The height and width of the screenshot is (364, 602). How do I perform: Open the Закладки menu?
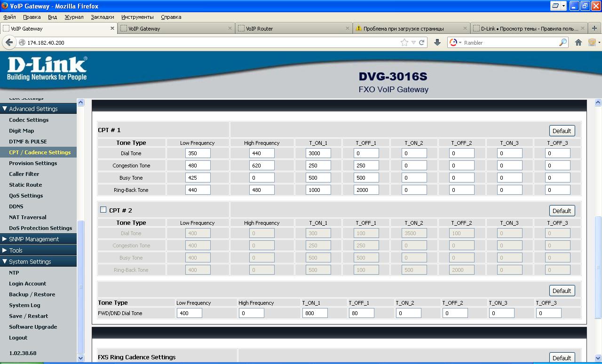click(x=102, y=17)
